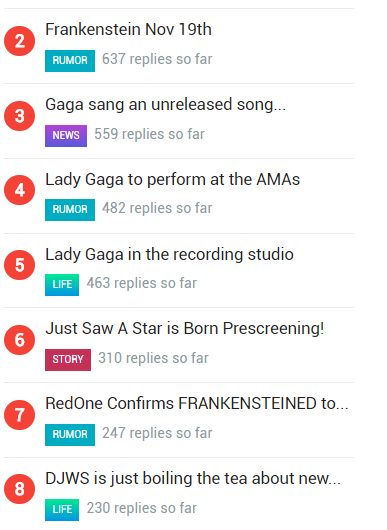Screen dimensions: 387x530
Task: Click the red number 7 rank badge
Action: coord(20,415)
